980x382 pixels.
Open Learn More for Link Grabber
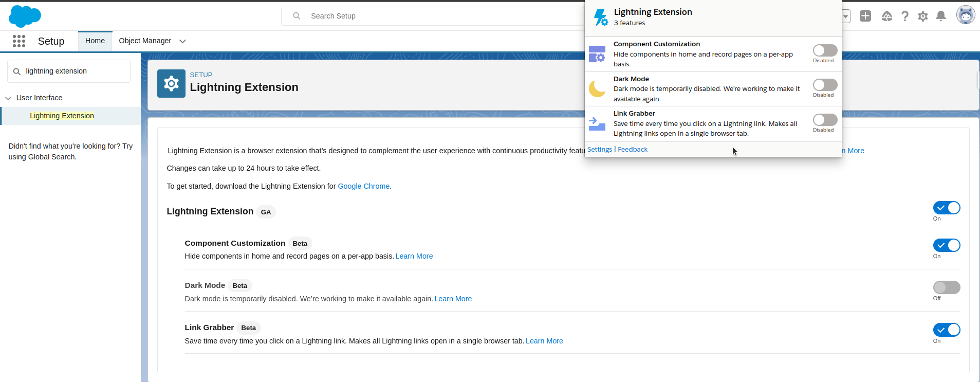[x=544, y=341]
